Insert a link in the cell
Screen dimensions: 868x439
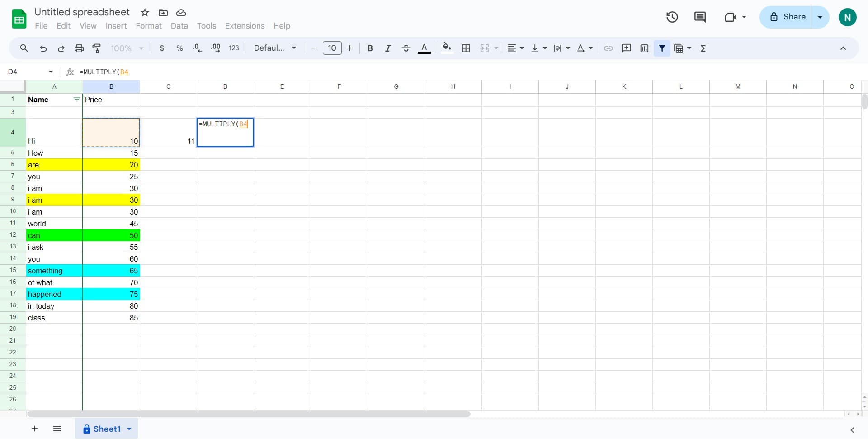pos(608,48)
